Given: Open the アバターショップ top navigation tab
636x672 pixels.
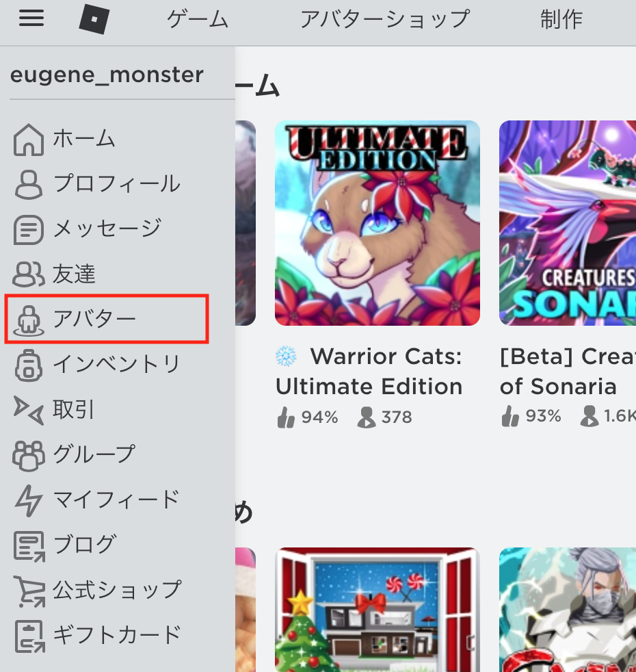Looking at the screenshot, I should point(384,20).
